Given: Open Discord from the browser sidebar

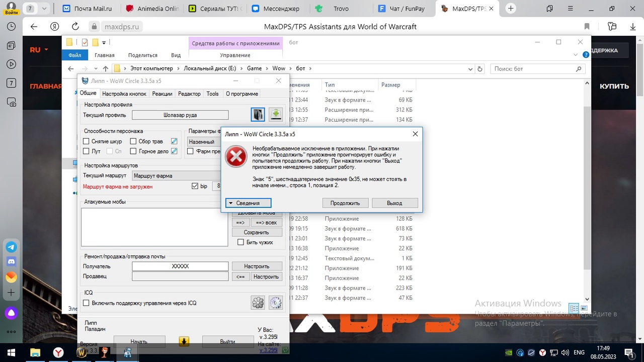Looking at the screenshot, I should coord(11,262).
